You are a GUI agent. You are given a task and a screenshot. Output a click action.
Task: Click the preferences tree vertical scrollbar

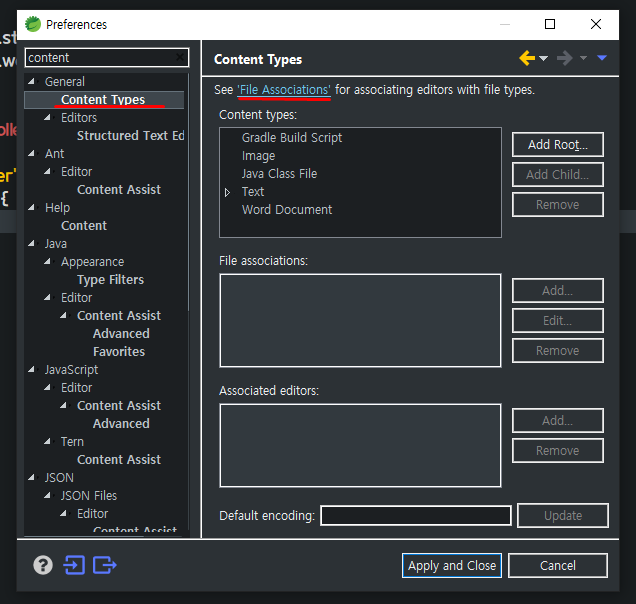coord(188,193)
